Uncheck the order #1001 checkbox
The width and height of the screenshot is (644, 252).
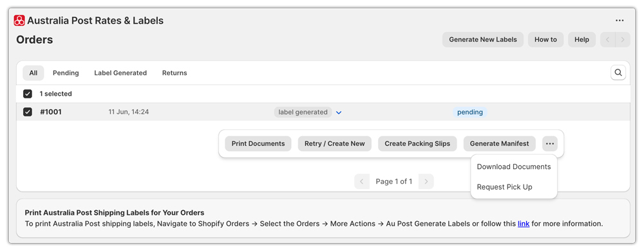point(28,112)
